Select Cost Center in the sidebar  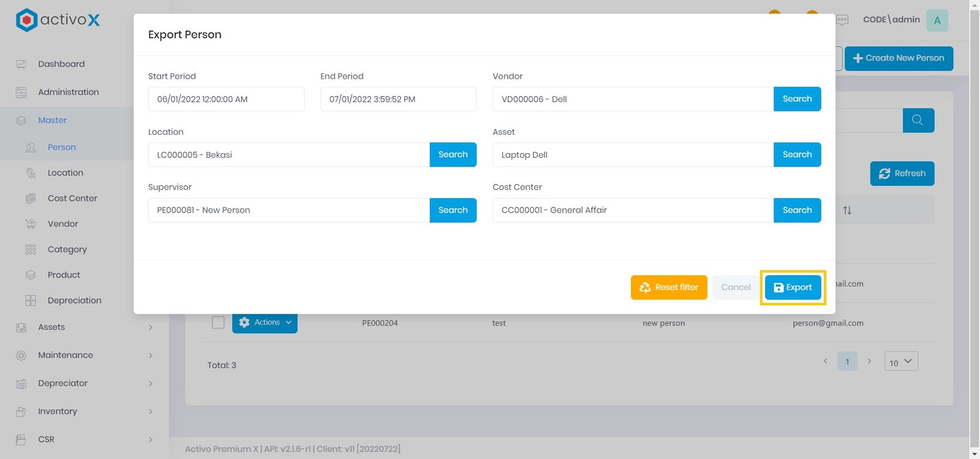72,199
